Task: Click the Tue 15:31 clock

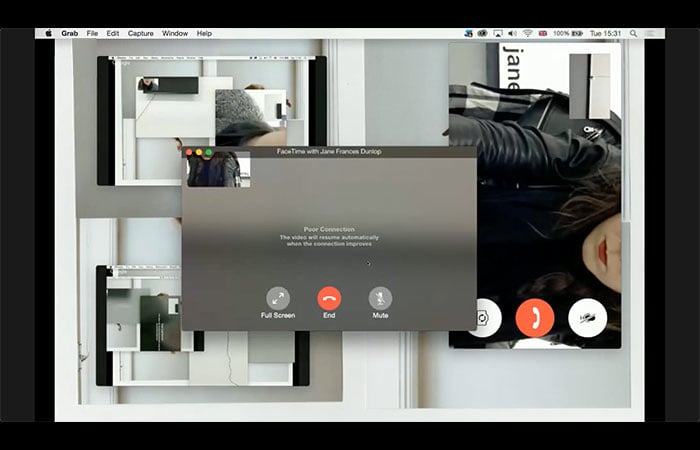Action: click(x=605, y=33)
